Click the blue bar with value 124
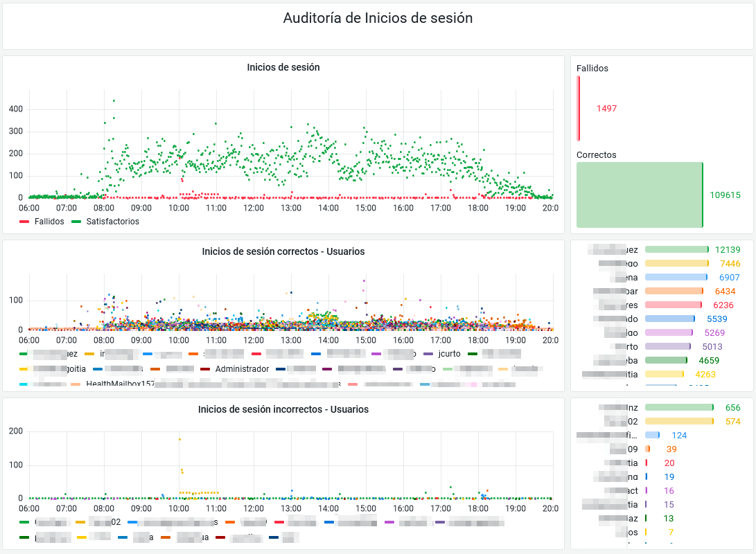This screenshot has height=554, width=756. coord(652,436)
